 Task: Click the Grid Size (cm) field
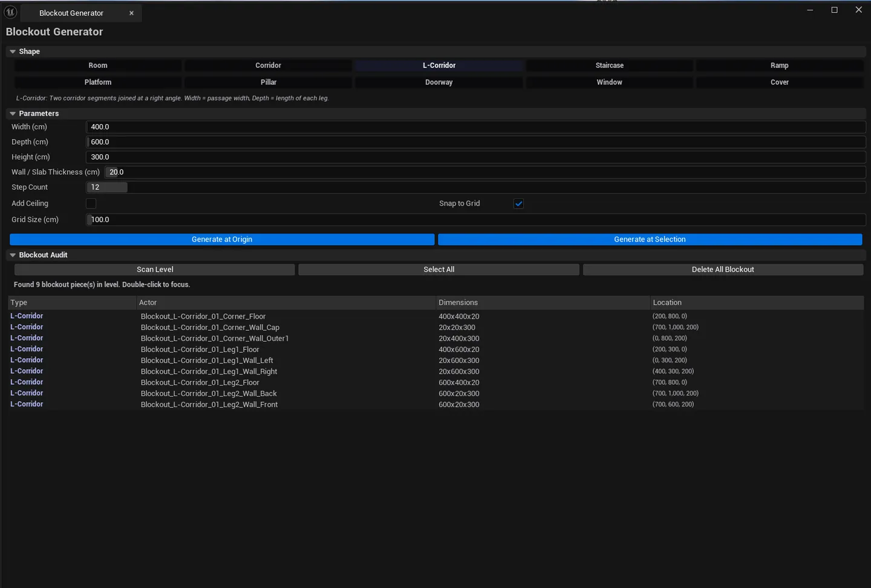pos(476,220)
